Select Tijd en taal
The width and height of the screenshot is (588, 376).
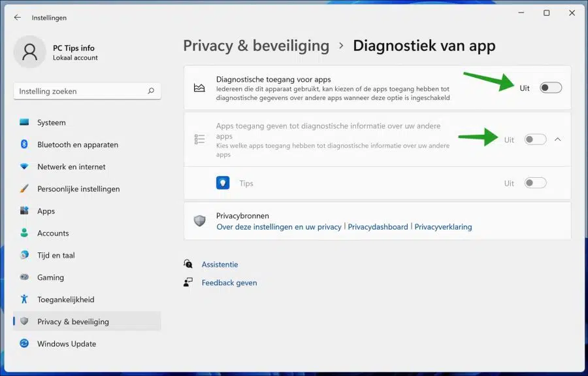click(87, 255)
